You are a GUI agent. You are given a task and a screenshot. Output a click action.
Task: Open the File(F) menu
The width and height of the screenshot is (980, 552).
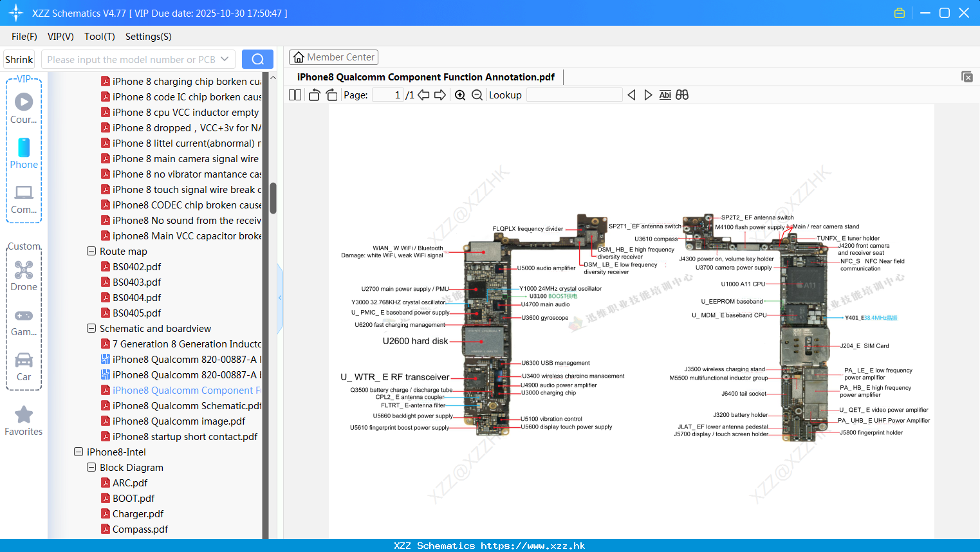[24, 37]
